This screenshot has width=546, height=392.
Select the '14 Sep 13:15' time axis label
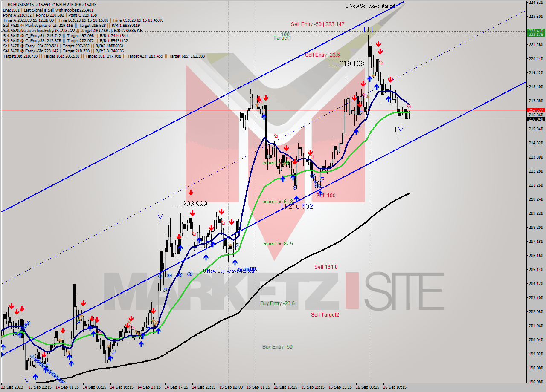[149, 387]
